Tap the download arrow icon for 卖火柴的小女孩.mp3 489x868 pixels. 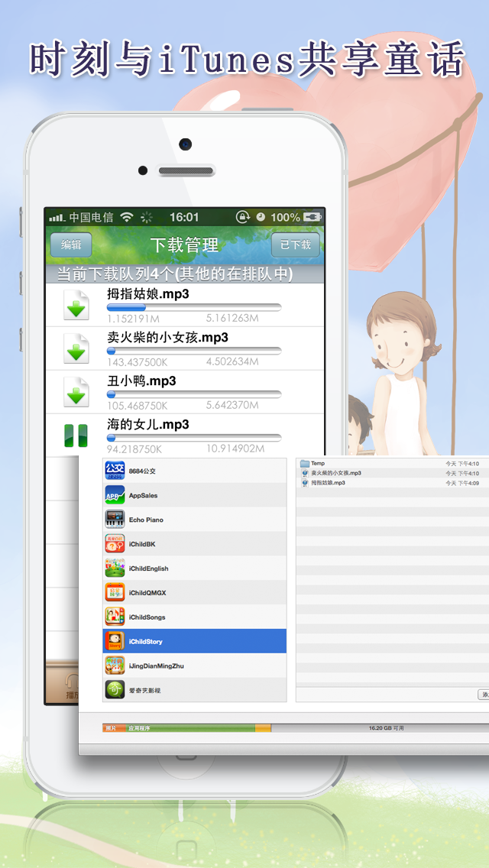tap(76, 348)
